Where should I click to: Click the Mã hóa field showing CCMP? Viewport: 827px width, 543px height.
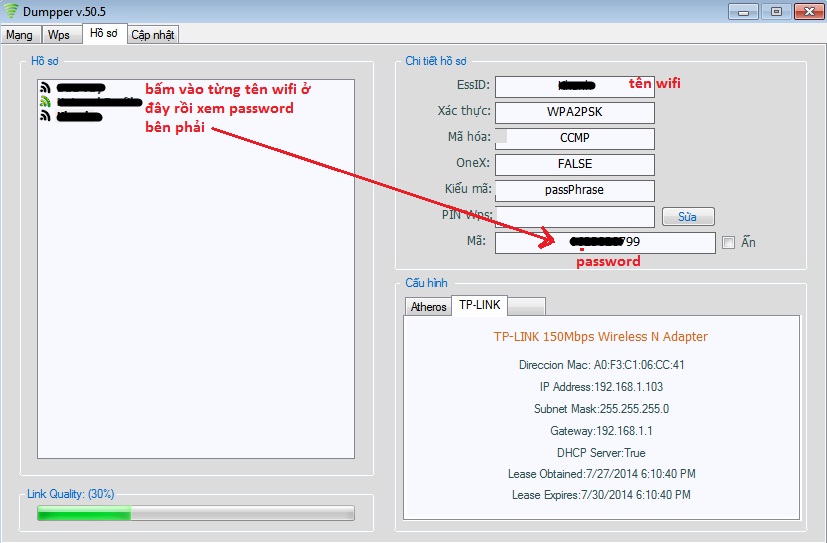click(574, 138)
